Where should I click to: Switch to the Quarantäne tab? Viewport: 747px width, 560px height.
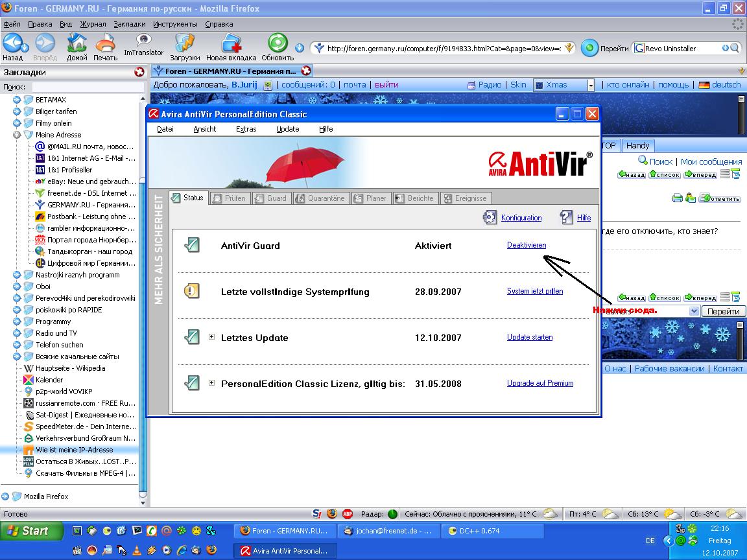click(320, 198)
